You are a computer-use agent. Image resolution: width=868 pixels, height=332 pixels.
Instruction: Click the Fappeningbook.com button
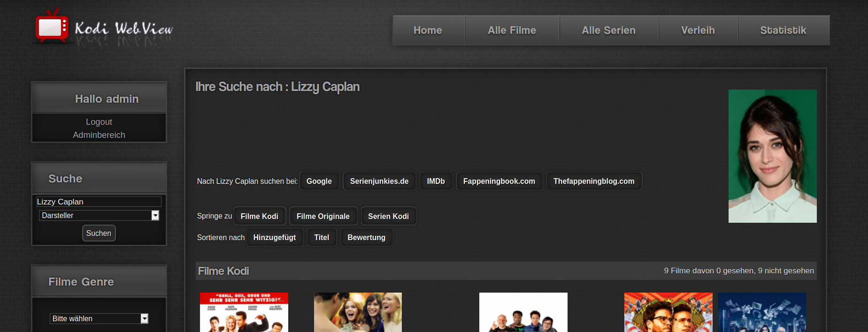tap(499, 181)
